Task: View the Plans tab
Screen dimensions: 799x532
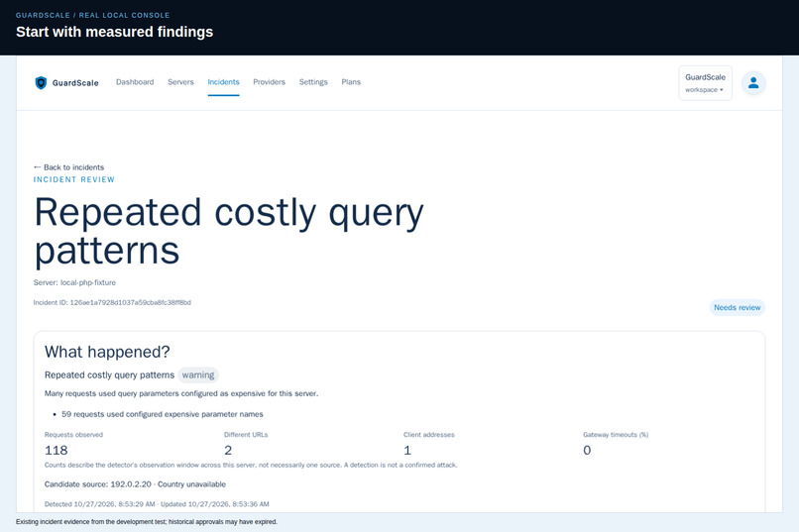Action: tap(351, 82)
